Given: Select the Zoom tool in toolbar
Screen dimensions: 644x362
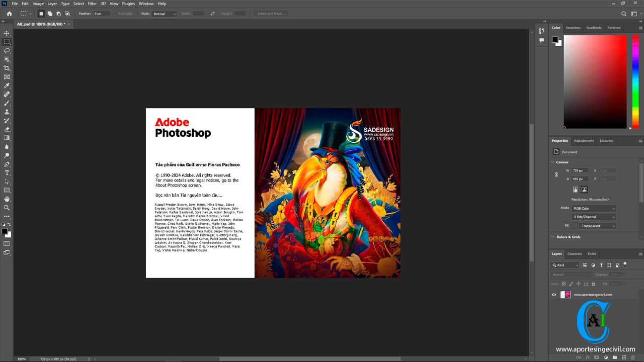Looking at the screenshot, I should pos(7,208).
